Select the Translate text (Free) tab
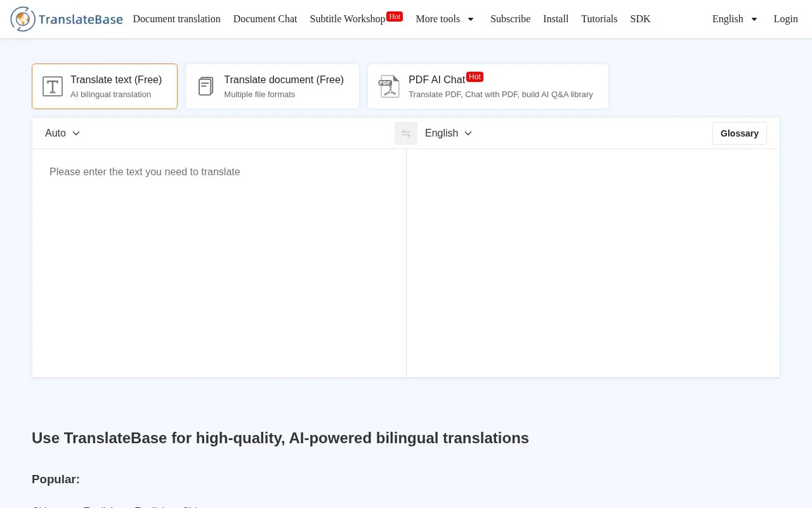The width and height of the screenshot is (812, 508). [105, 86]
